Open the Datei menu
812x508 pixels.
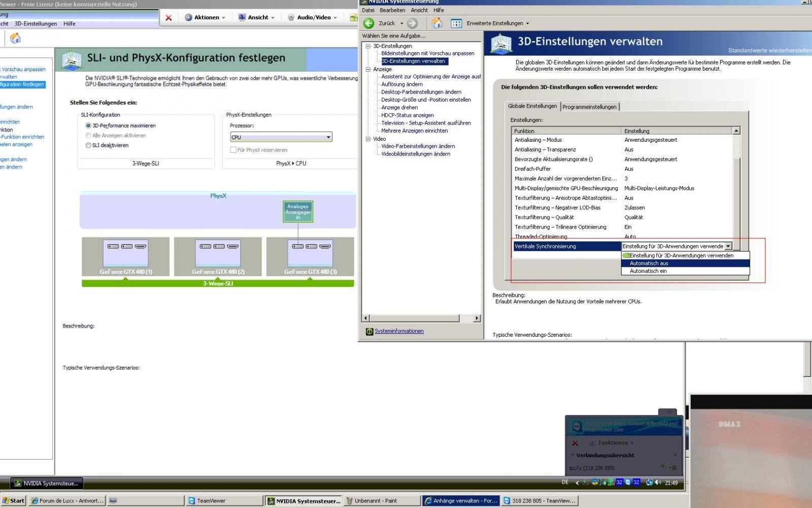(x=368, y=10)
